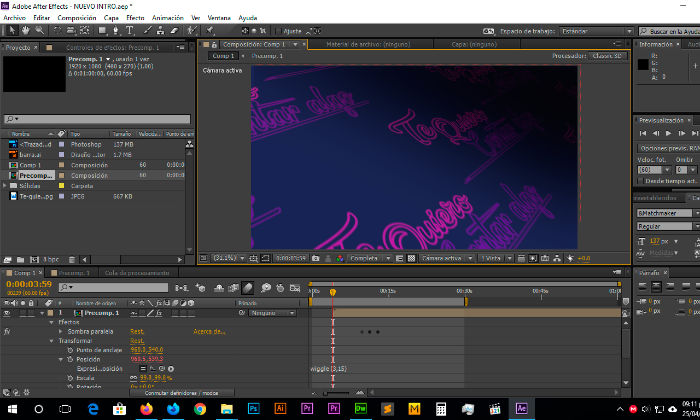700x420 pixels.
Task: Hide Precomp. 1 layer with eye icon
Action: pyautogui.click(x=7, y=313)
